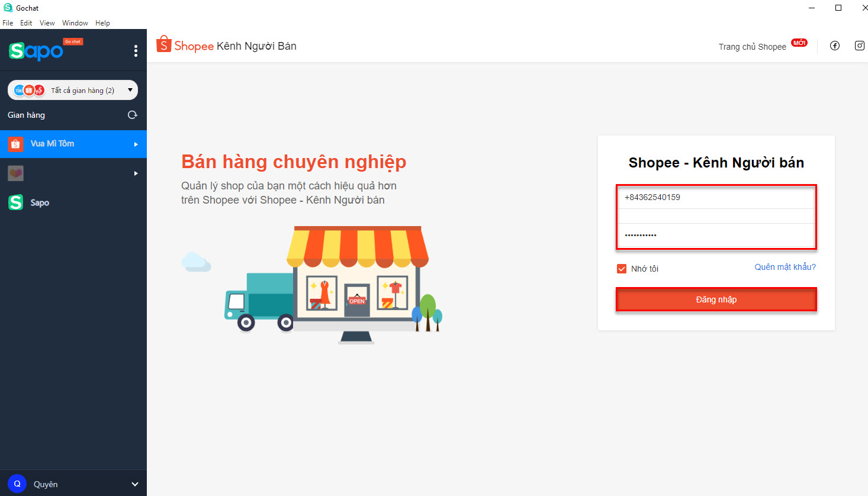This screenshot has width=868, height=496.
Task: Expand the arrow of the unnamed store
Action: coord(136,173)
